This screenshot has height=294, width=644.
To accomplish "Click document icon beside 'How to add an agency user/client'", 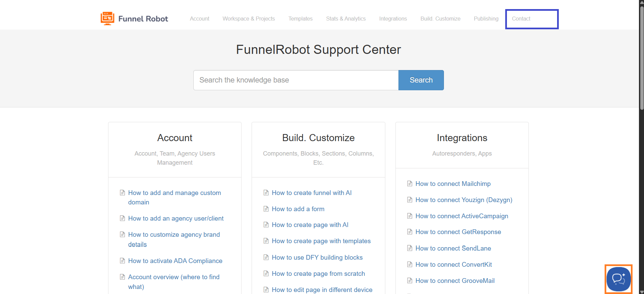I will click(x=123, y=218).
